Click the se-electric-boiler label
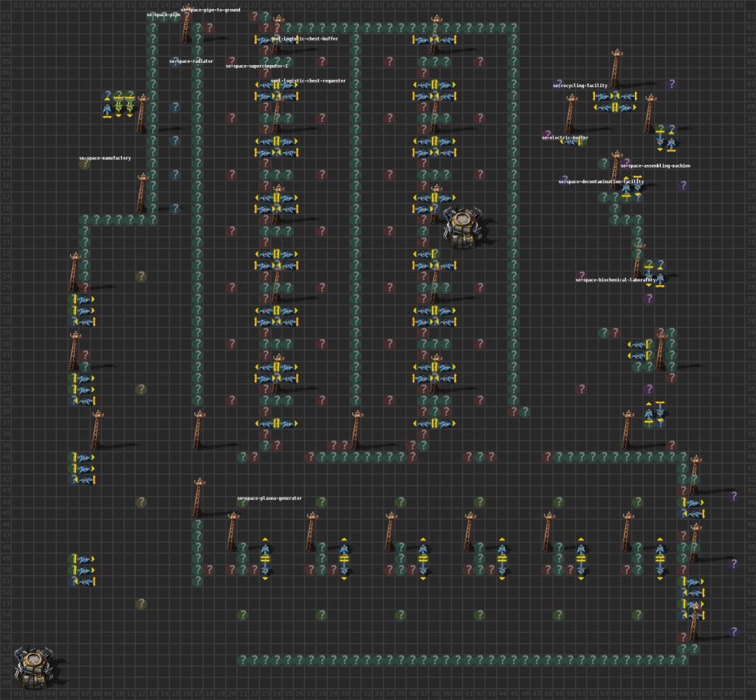The image size is (756, 700). coord(565,137)
